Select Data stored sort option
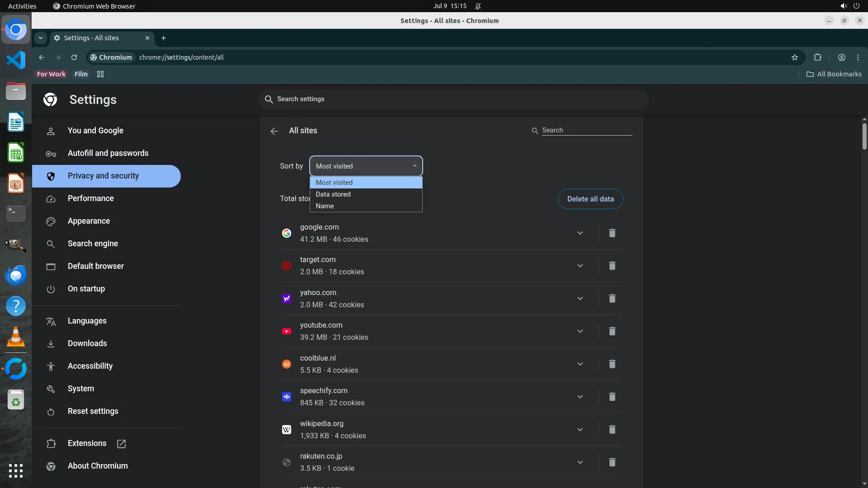This screenshot has width=868, height=488. (x=333, y=194)
